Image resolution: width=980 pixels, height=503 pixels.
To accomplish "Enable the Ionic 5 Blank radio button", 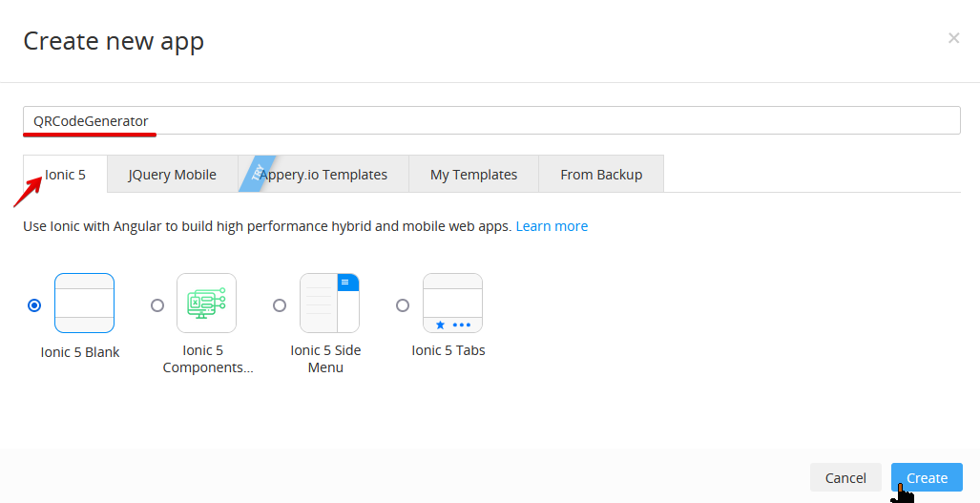I will coord(34,304).
